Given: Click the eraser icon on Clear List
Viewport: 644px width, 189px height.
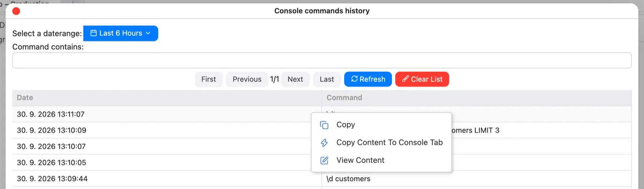Looking at the screenshot, I should [x=405, y=79].
